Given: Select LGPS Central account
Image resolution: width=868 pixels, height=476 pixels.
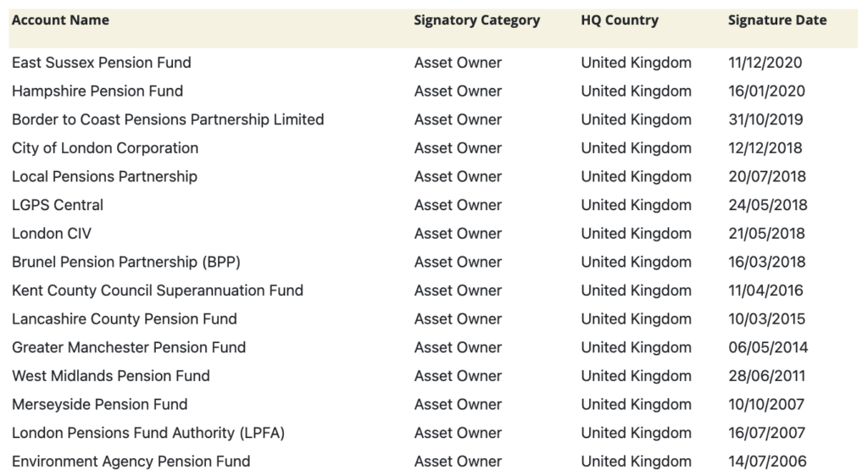Looking at the screenshot, I should [58, 205].
